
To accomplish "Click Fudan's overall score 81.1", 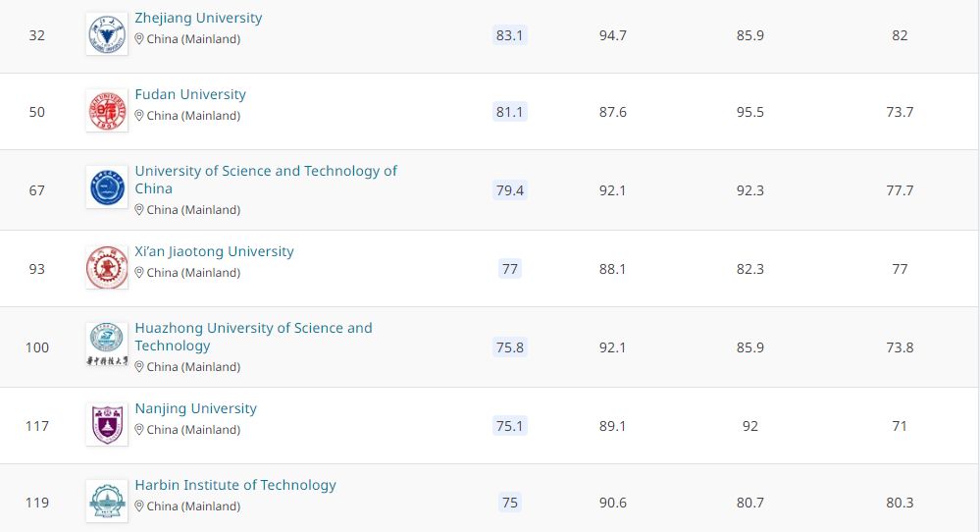I will pyautogui.click(x=509, y=112).
